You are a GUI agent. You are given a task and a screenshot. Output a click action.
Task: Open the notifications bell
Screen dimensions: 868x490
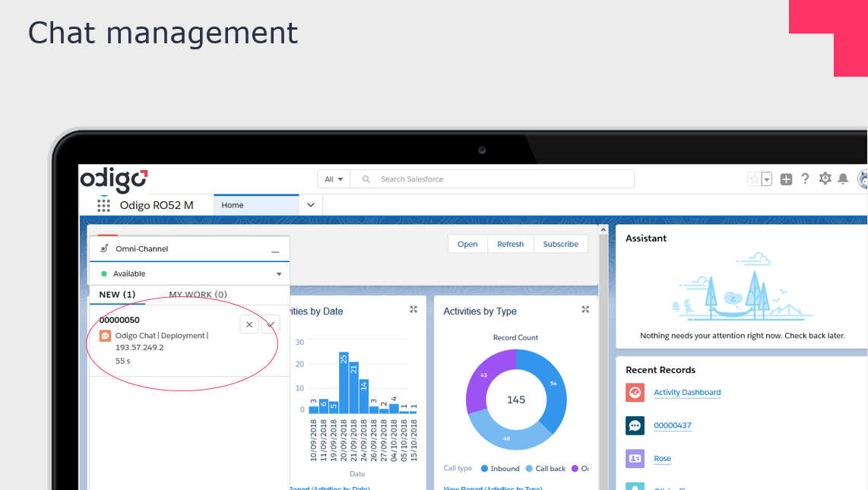(843, 179)
